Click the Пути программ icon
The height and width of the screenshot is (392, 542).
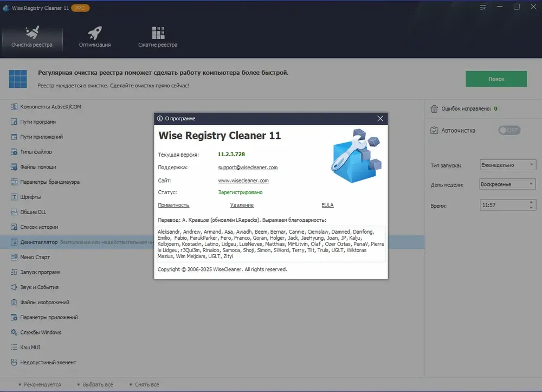(14, 121)
